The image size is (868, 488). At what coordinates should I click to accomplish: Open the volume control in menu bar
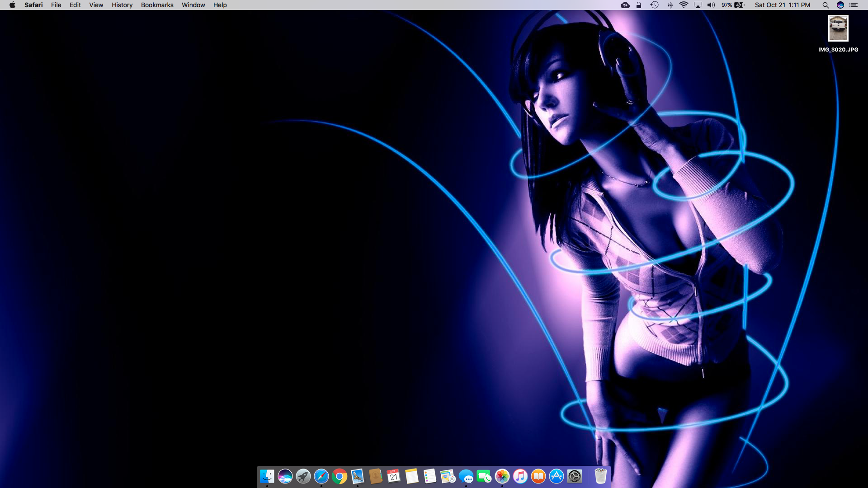[711, 5]
